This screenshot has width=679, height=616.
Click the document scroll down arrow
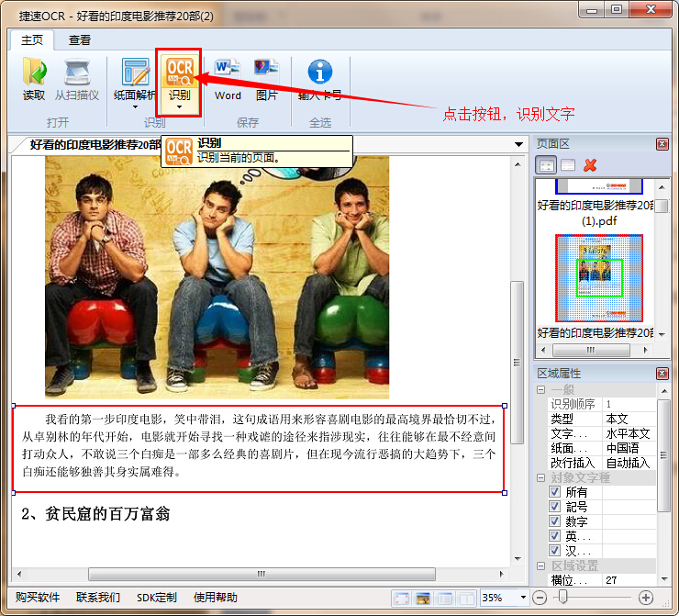point(518,559)
